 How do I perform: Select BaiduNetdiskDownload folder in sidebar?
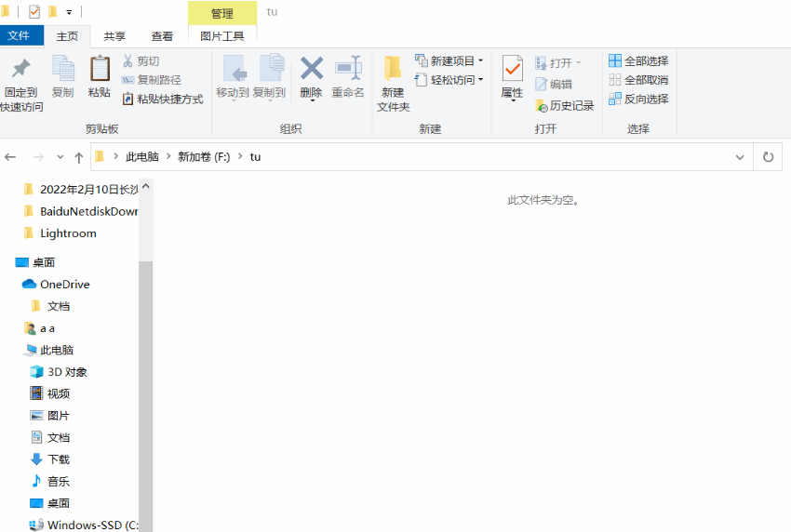tap(81, 211)
